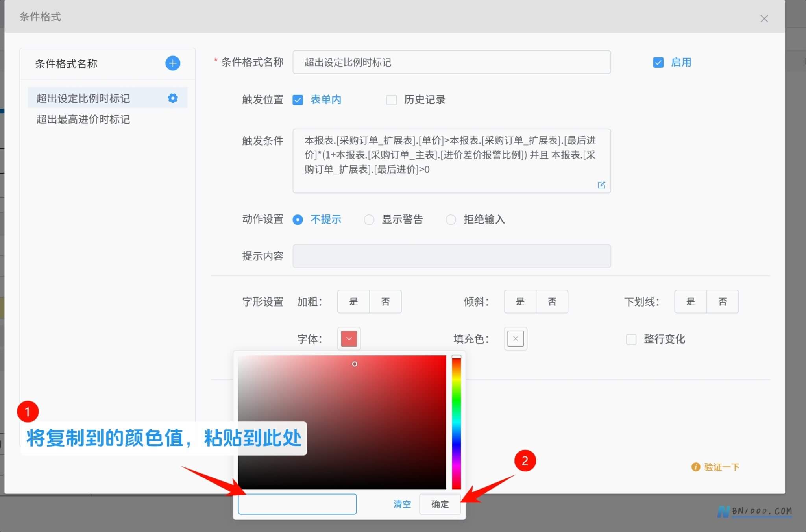
Task: Open the trigger condition expression editor icon
Action: pos(601,185)
